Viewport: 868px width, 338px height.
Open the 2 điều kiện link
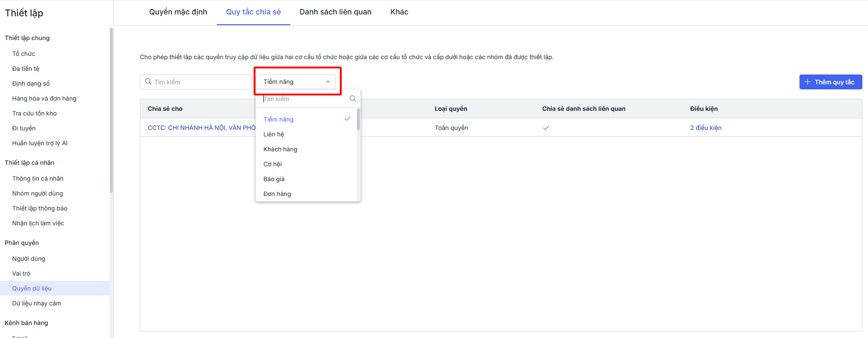[705, 128]
